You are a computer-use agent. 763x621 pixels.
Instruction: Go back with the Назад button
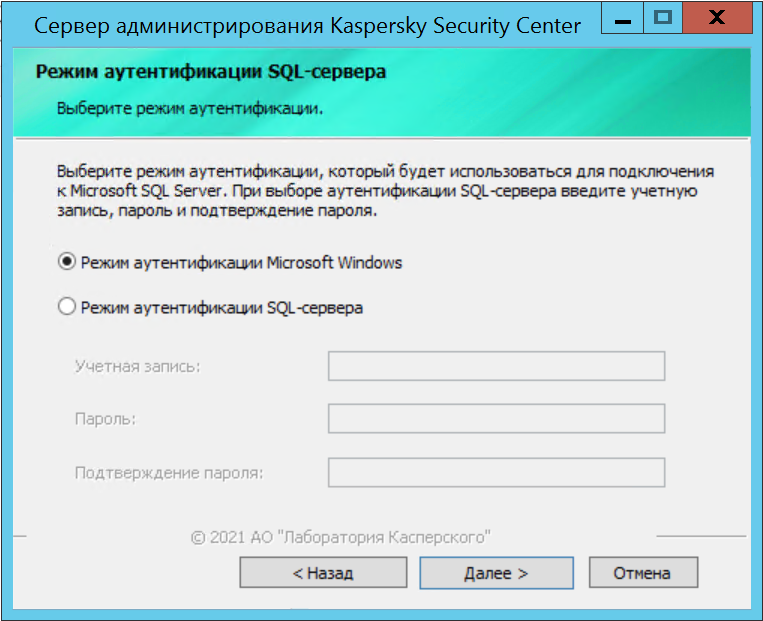point(323,573)
